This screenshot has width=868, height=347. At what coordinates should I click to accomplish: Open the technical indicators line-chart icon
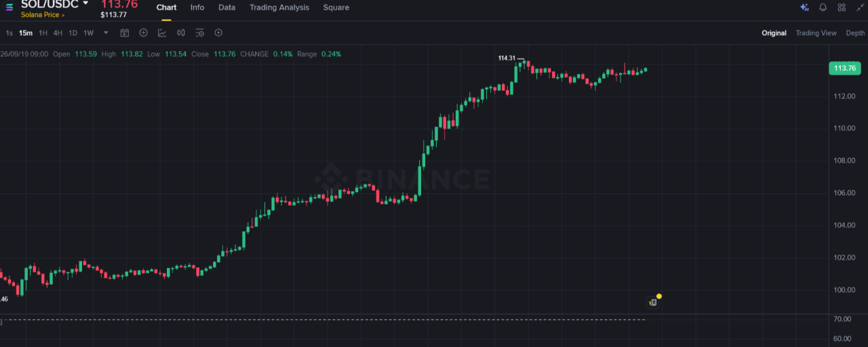[x=162, y=33]
